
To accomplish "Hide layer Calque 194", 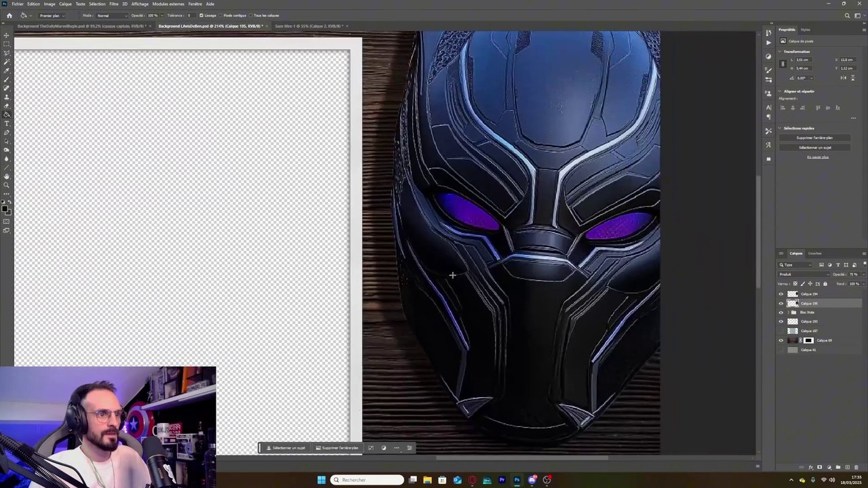I will (x=781, y=294).
